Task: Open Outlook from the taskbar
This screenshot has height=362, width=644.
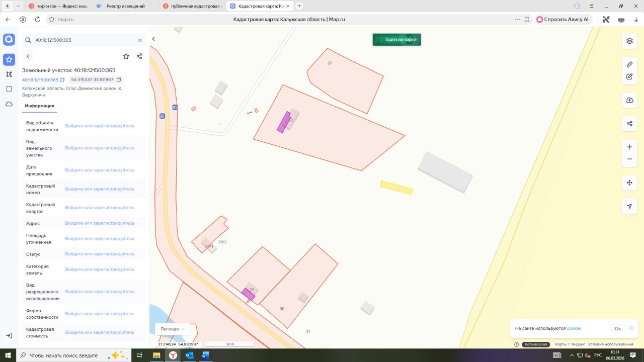Action: [x=189, y=355]
